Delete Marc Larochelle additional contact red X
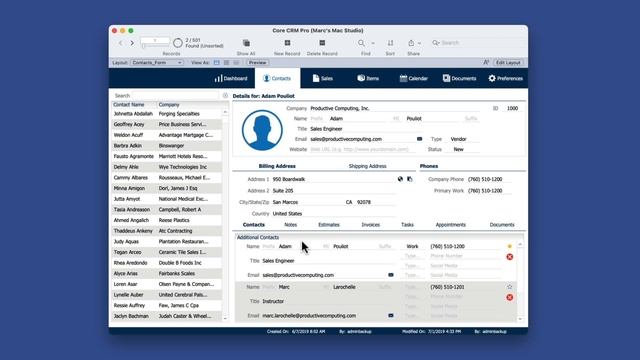The height and width of the screenshot is (360, 640). coord(509,297)
